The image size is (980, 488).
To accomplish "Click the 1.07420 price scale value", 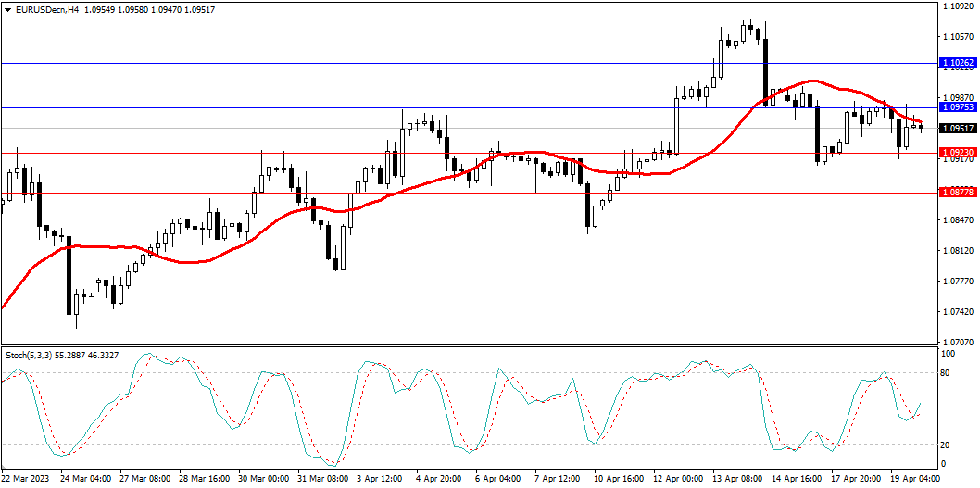I will (958, 312).
